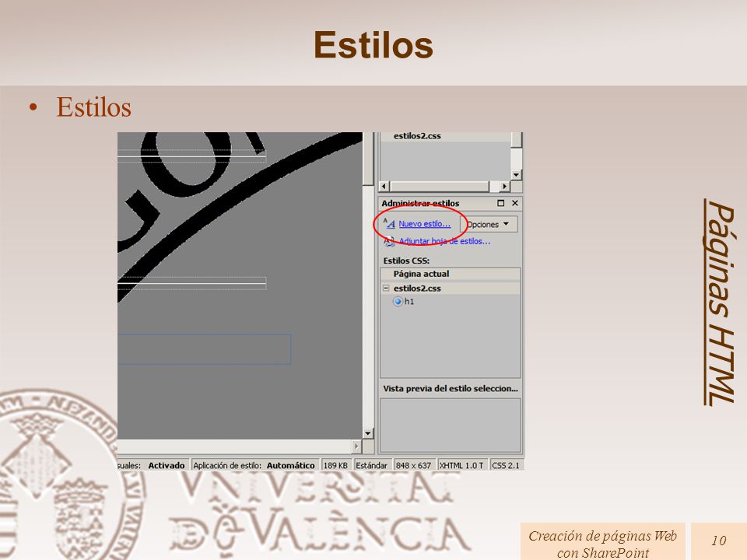The height and width of the screenshot is (560, 747).
Task: Click the Nuevo estilo link
Action: [x=425, y=224]
